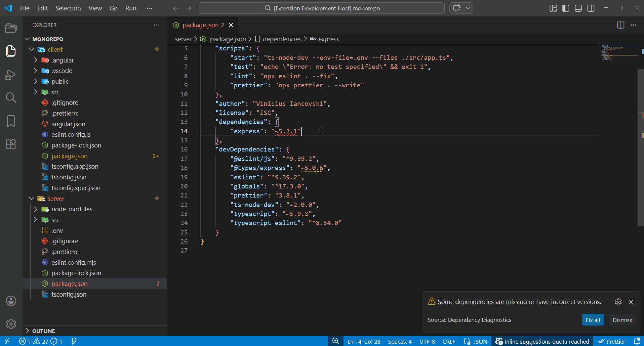Open the folders icon at top of activity bar
644x346 pixels.
tap(11, 28)
